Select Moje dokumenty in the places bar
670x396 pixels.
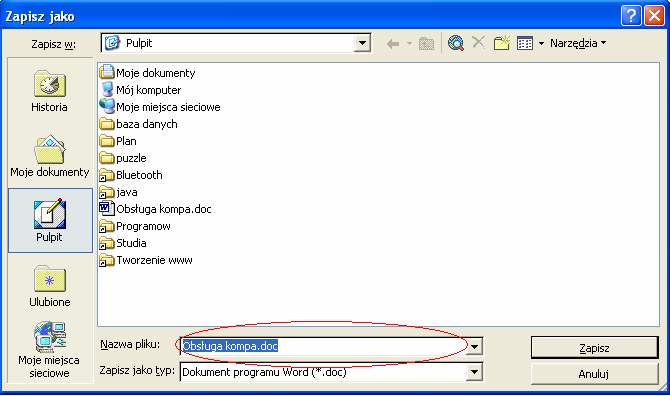coord(50,156)
